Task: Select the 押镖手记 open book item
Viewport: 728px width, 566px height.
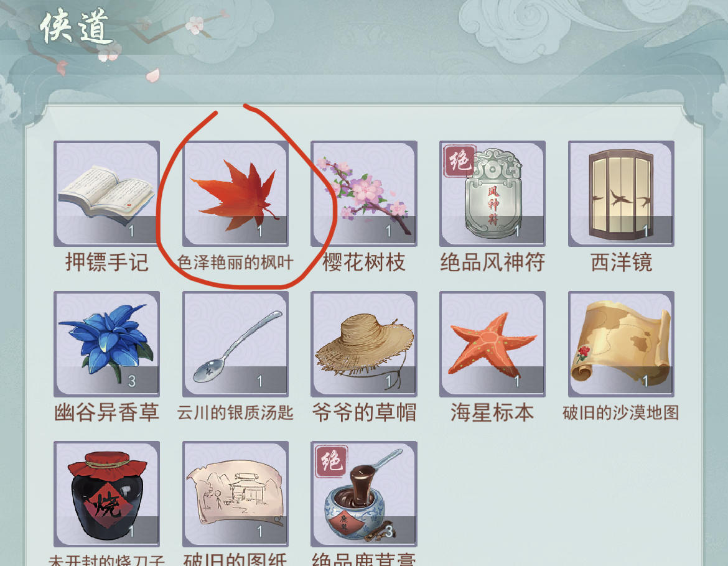Action: (107, 193)
